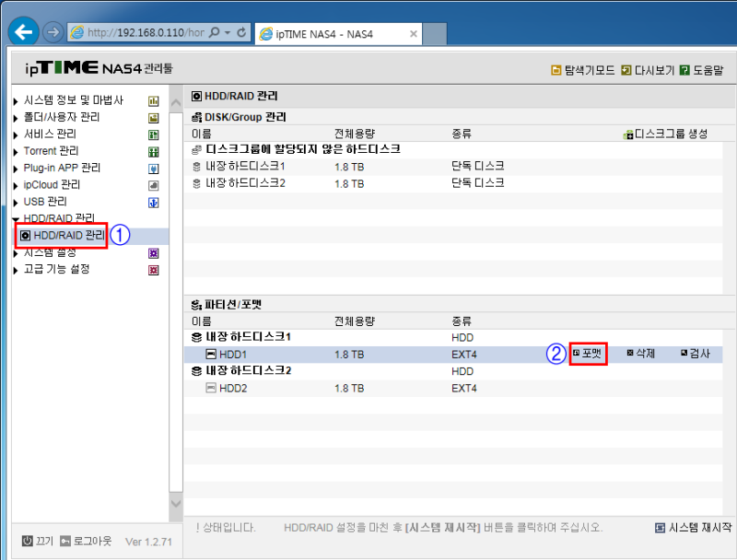The width and height of the screenshot is (737, 560).
Task: Click the 탐색기모드 folder icon
Action: click(556, 69)
